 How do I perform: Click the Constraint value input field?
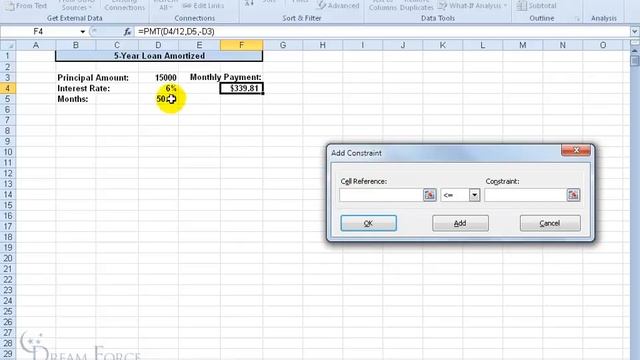pyautogui.click(x=525, y=195)
